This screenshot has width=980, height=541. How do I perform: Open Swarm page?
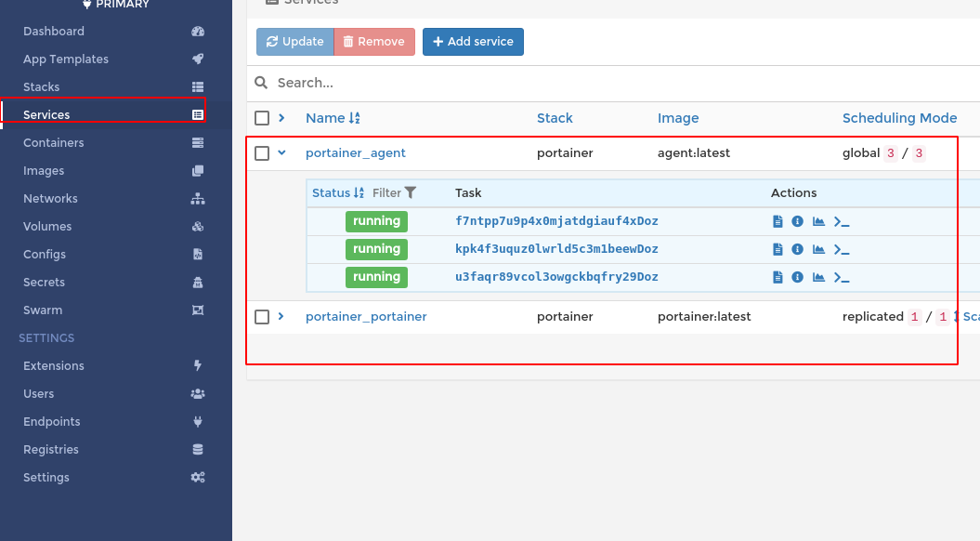tap(43, 310)
